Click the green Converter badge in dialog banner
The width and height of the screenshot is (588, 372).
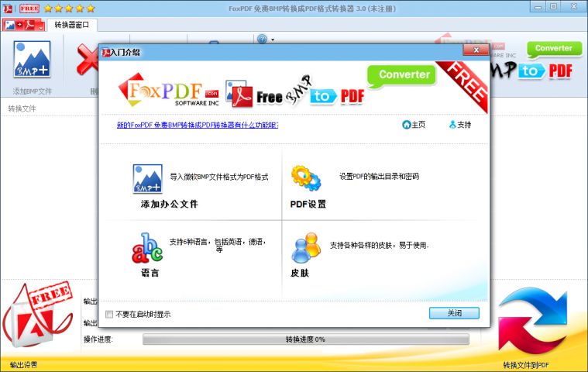[404, 75]
